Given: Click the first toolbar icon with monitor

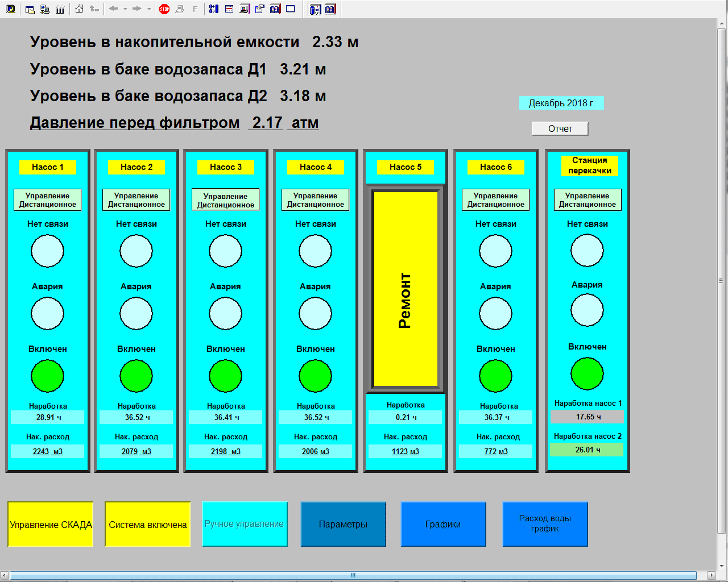Looking at the screenshot, I should click(x=10, y=9).
